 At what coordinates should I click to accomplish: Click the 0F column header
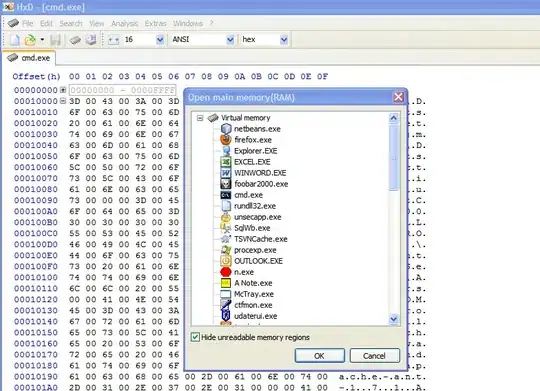pyautogui.click(x=322, y=76)
